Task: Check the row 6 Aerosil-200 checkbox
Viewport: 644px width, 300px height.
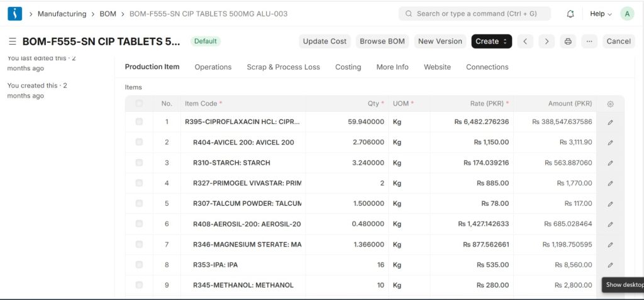Action: click(x=139, y=223)
